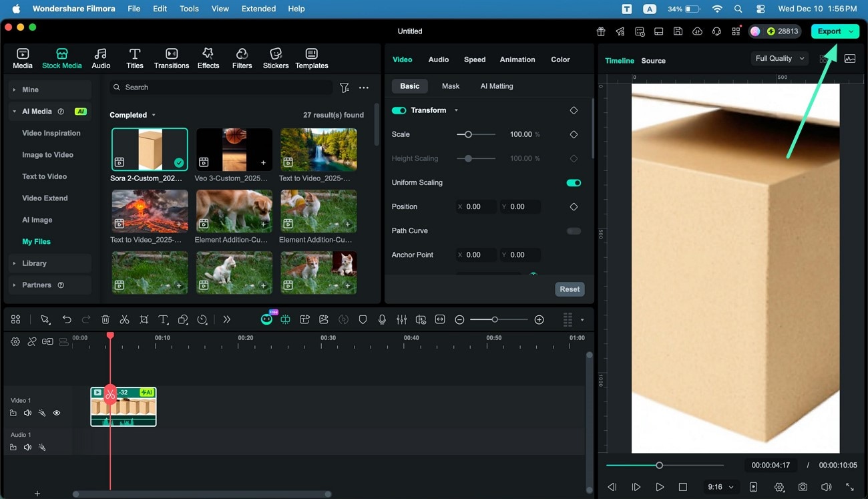
Task: Select the Veo 3 video thumbnail
Action: (x=234, y=148)
